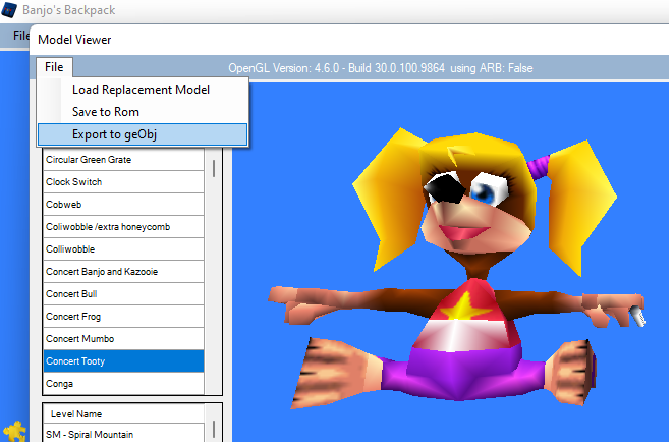Open main window File menu
The width and height of the screenshot is (669, 442).
pos(21,36)
